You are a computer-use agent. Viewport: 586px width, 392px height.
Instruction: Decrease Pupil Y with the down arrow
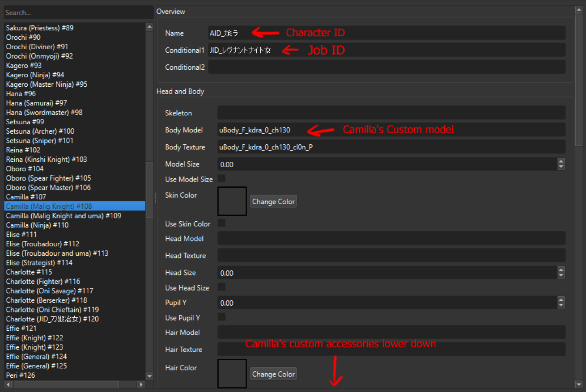[561, 306]
